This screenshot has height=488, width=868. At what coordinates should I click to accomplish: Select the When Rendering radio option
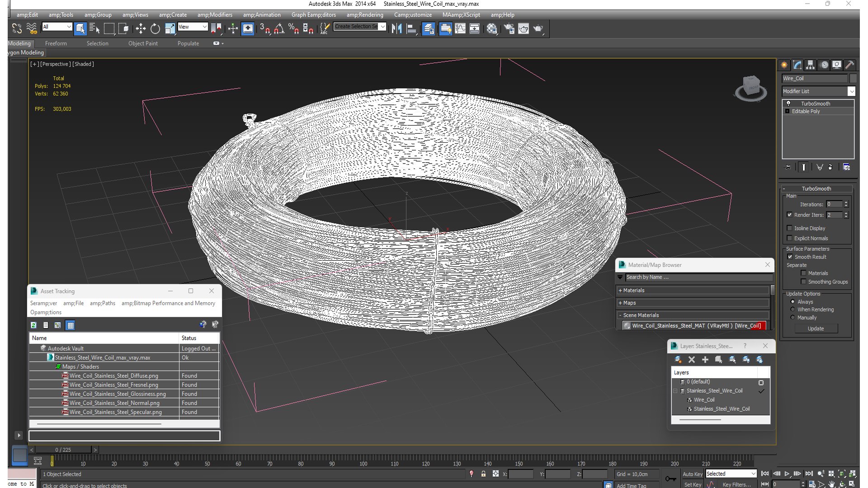click(x=793, y=310)
